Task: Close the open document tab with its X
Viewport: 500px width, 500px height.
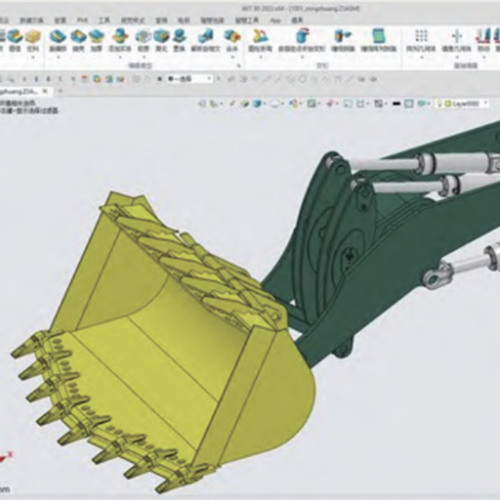Action: [x=46, y=91]
